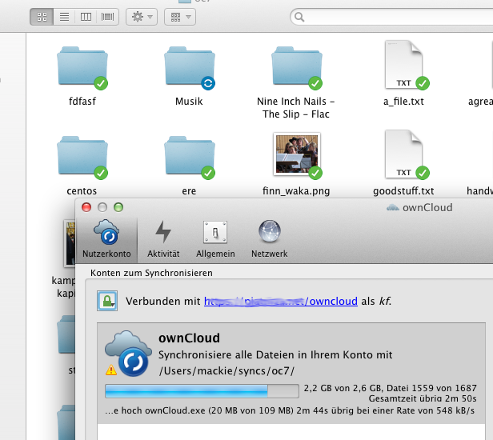This screenshot has width=493, height=440.
Task: Click the sync progress bar
Action: click(202, 391)
